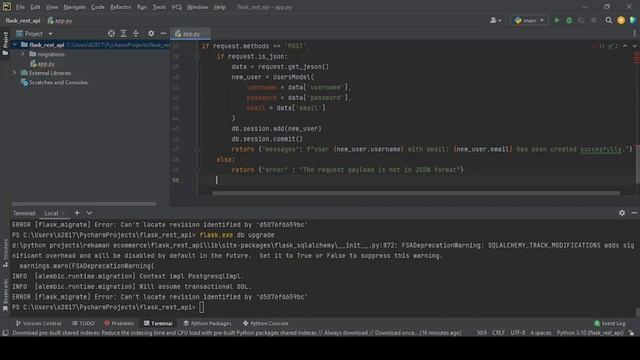Click the UTF-8 encoding indicator
This screenshot has width=640, height=360.
[518, 333]
